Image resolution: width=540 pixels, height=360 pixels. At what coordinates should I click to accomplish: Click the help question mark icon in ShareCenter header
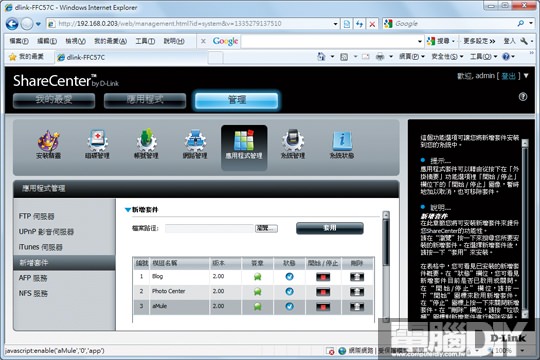pyautogui.click(x=523, y=97)
